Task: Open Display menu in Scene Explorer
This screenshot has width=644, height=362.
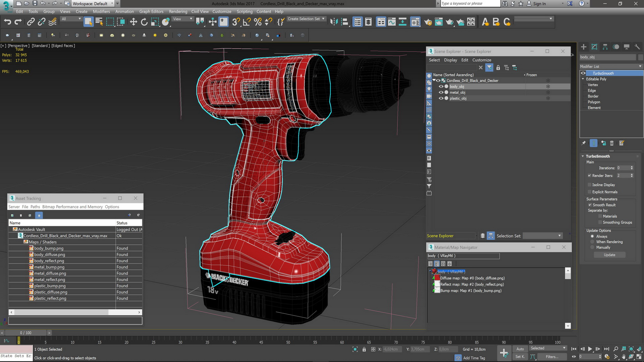Action: (x=450, y=60)
